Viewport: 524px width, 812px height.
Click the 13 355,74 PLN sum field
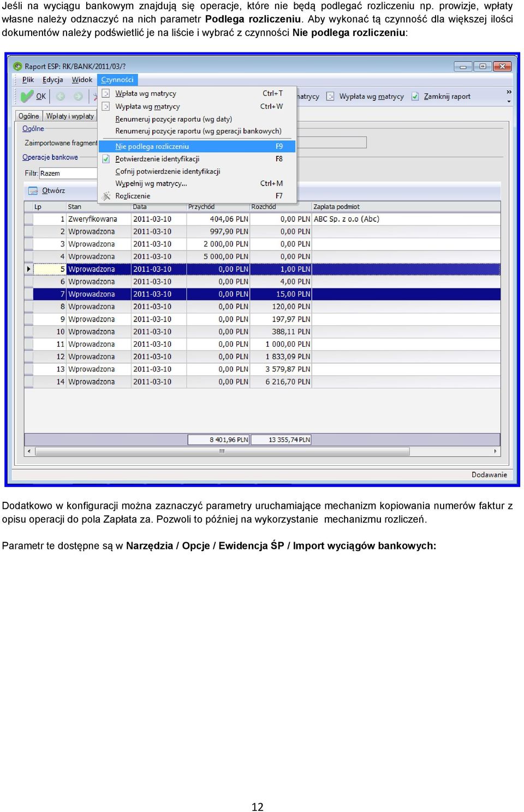pyautogui.click(x=281, y=440)
